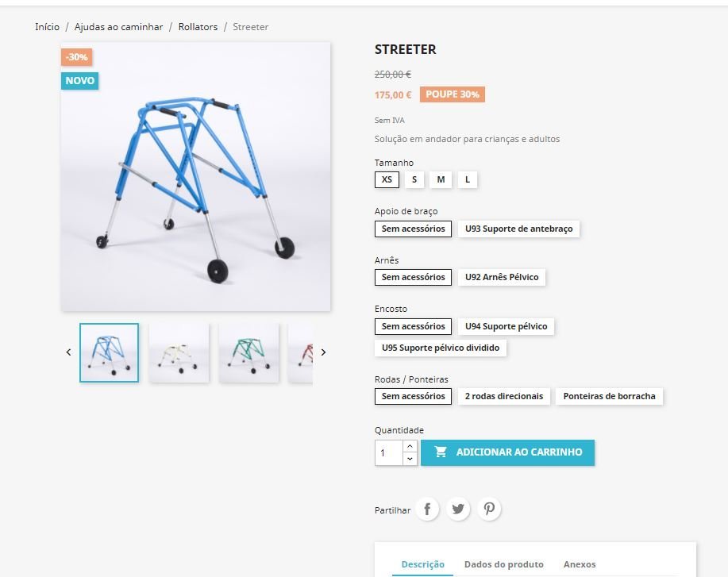View the green walker thumbnail

click(248, 353)
